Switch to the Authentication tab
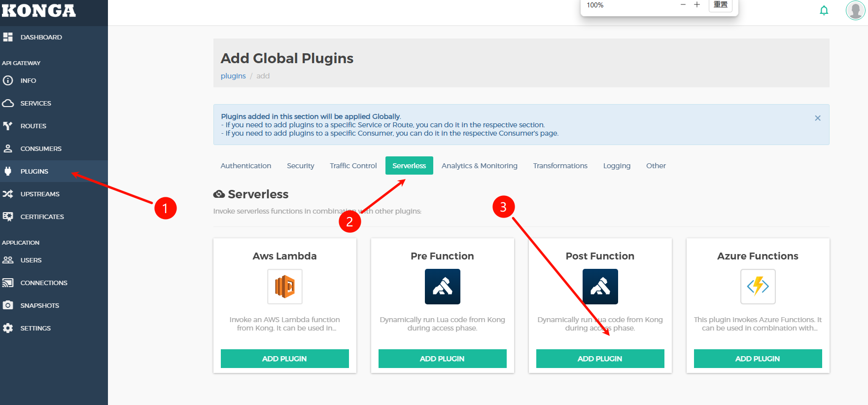 coord(245,166)
